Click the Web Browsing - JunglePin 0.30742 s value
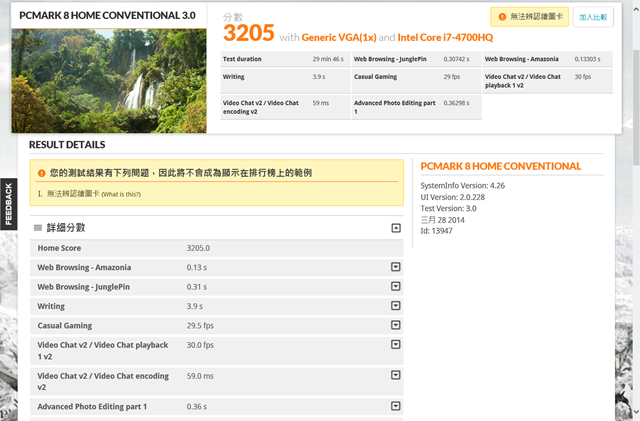 [456, 59]
